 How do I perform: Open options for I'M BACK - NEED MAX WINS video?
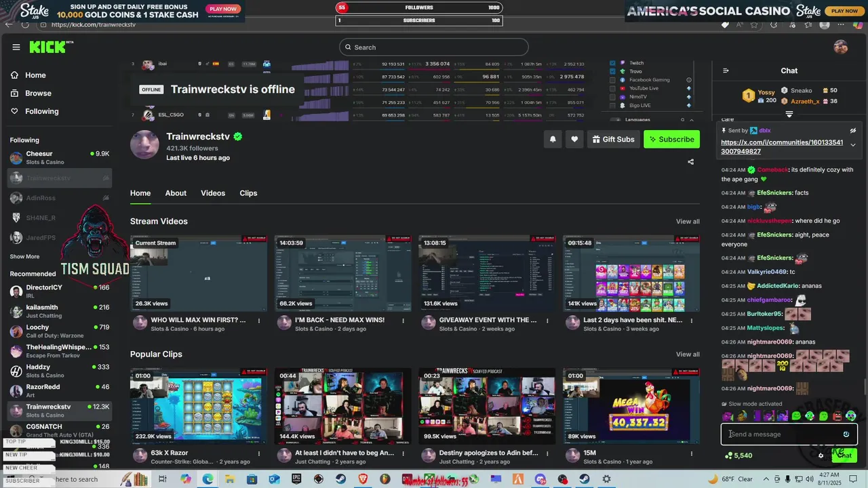pos(403,321)
